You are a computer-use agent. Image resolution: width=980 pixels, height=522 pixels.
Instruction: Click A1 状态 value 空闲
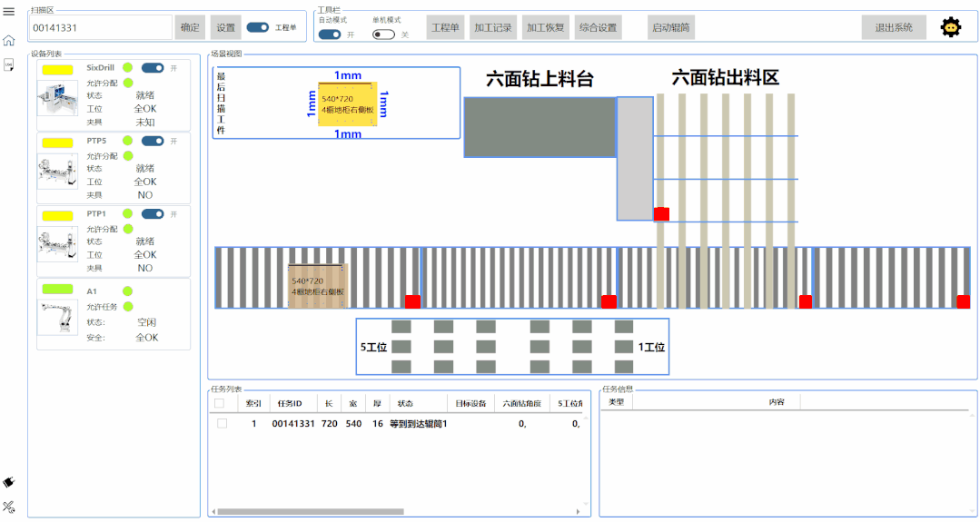point(147,322)
